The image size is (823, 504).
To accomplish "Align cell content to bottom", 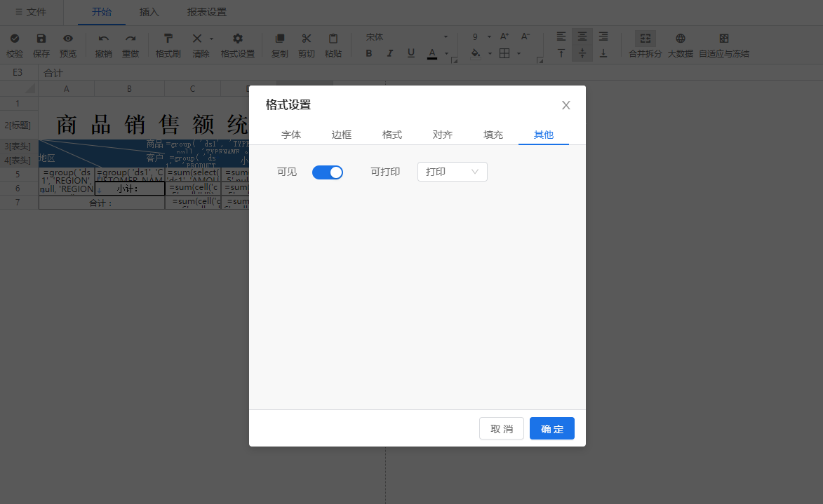I will pos(603,53).
